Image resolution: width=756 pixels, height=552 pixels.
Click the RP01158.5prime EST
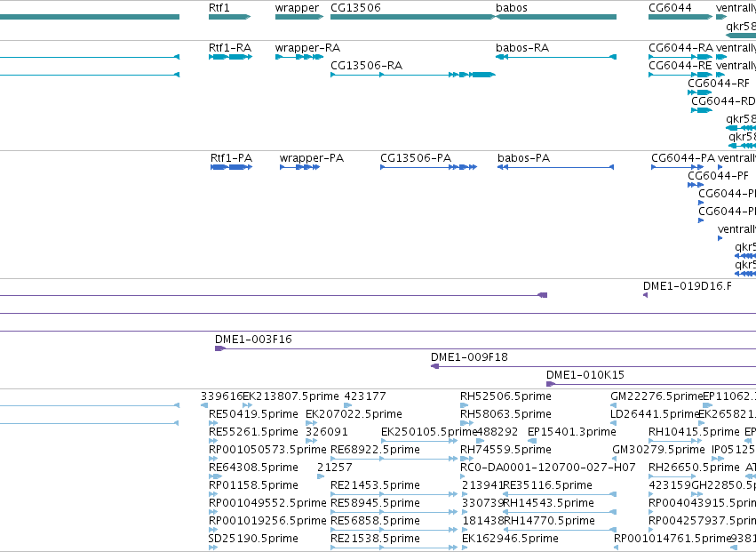pos(213,495)
